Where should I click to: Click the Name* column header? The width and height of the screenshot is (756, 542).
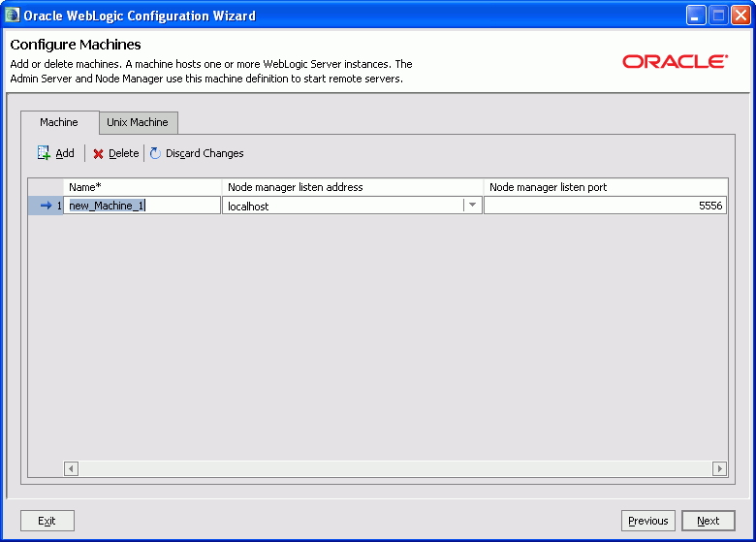click(142, 187)
